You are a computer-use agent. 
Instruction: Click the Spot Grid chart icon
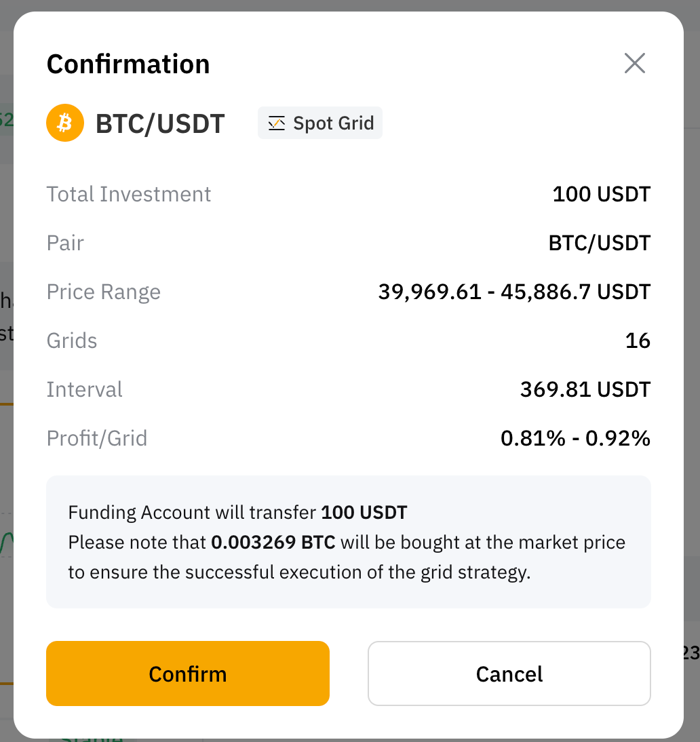pos(277,123)
